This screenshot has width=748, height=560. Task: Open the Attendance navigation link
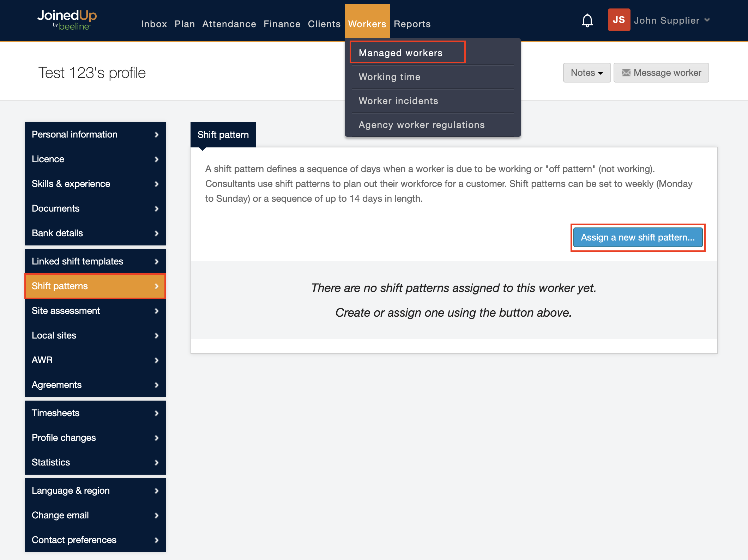[229, 24]
